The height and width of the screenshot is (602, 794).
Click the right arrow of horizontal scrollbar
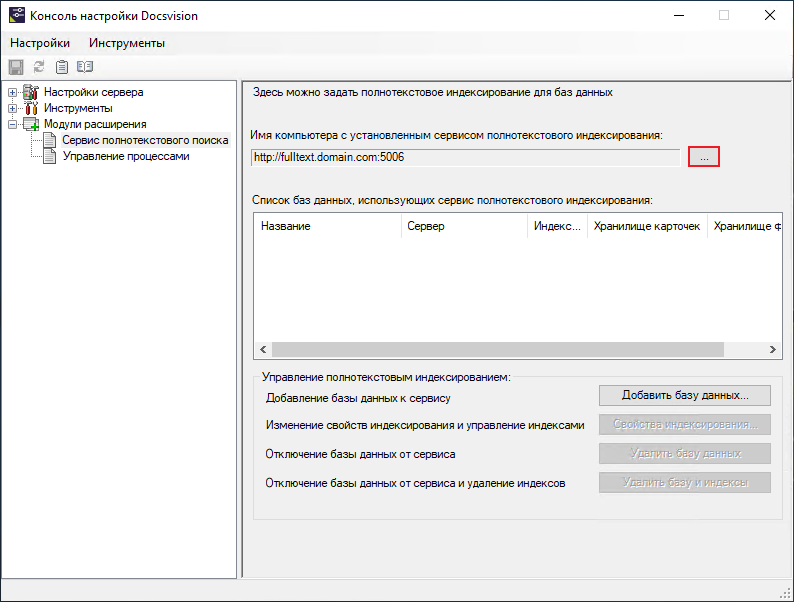773,349
